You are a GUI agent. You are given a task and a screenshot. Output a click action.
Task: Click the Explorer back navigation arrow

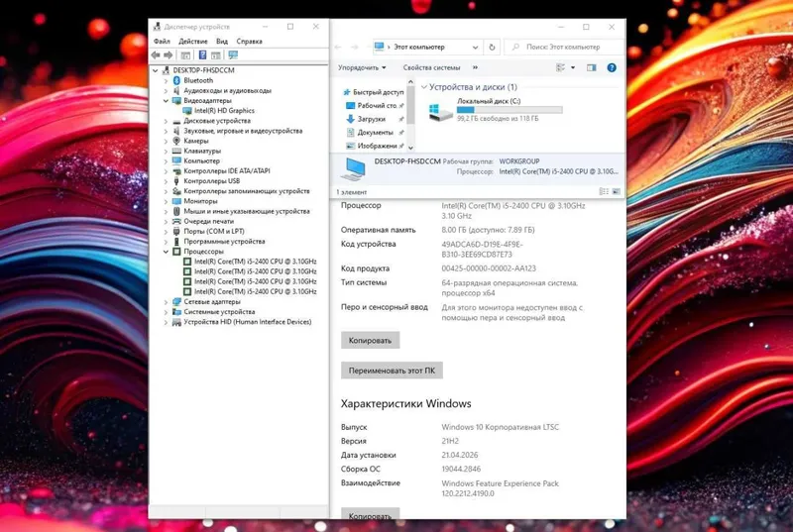click(338, 47)
